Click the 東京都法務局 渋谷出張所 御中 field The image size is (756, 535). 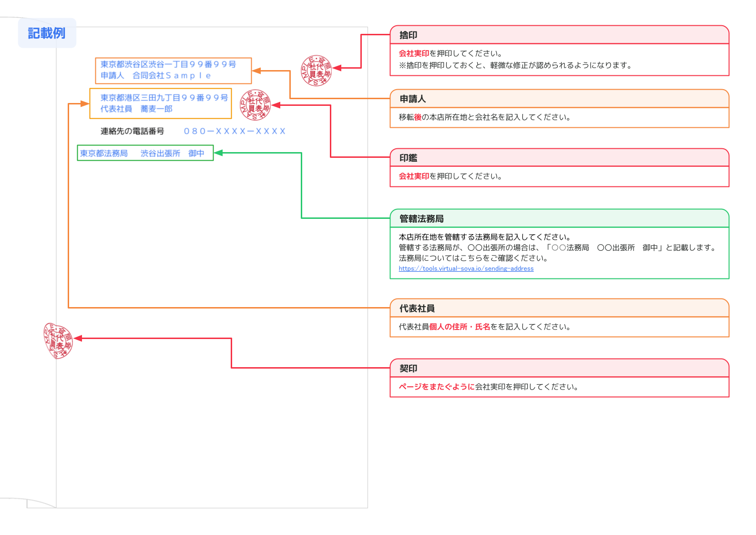tap(145, 153)
